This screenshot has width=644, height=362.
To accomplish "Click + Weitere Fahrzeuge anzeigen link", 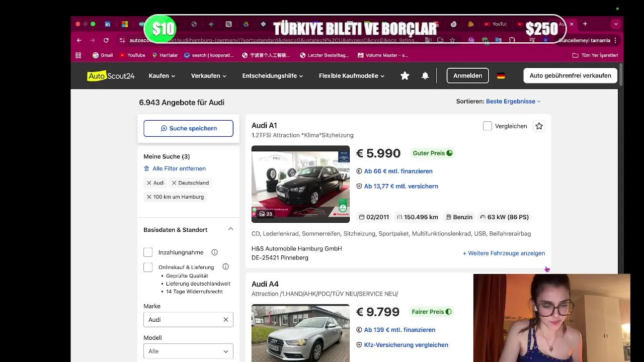I will pos(504,253).
